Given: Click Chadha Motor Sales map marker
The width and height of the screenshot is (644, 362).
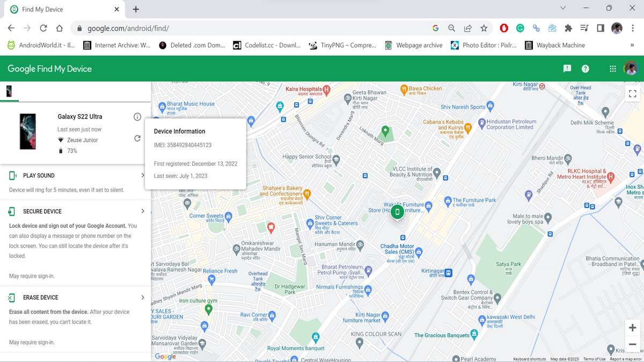Looking at the screenshot, I should [419, 252].
